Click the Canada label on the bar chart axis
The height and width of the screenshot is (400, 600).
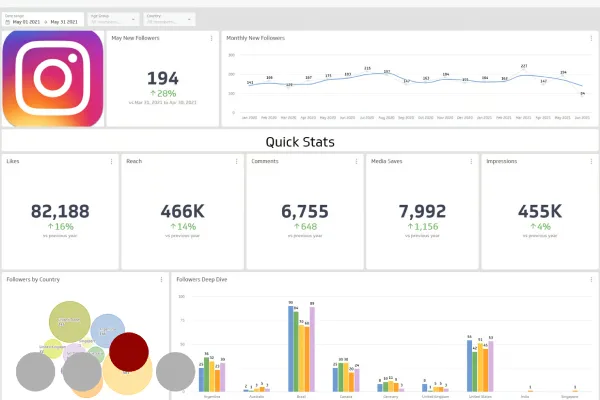click(346, 397)
